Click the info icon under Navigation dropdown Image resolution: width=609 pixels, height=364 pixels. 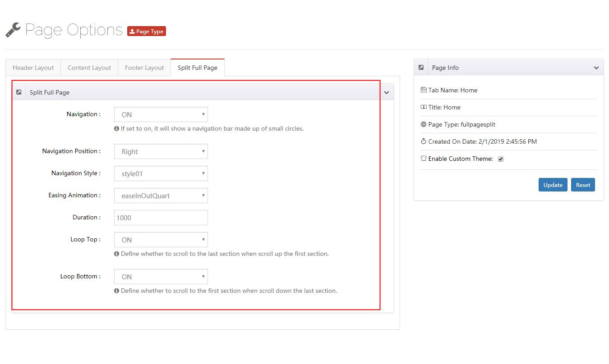point(117,128)
